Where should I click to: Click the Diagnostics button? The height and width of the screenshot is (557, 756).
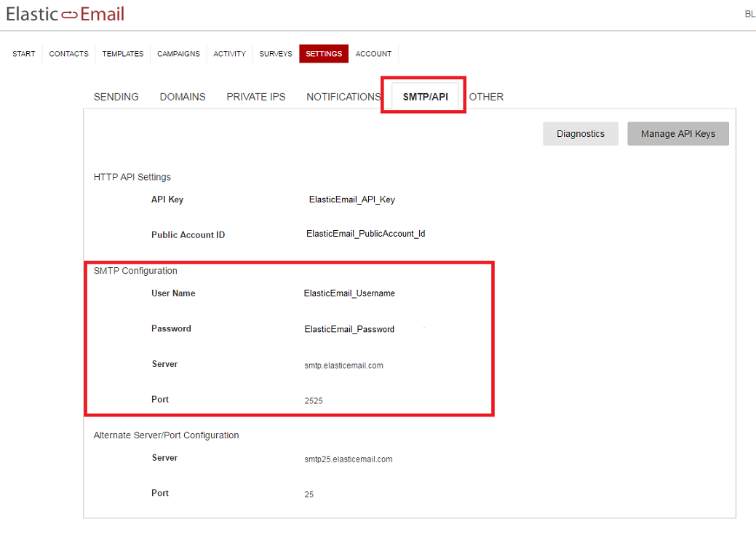click(x=580, y=133)
